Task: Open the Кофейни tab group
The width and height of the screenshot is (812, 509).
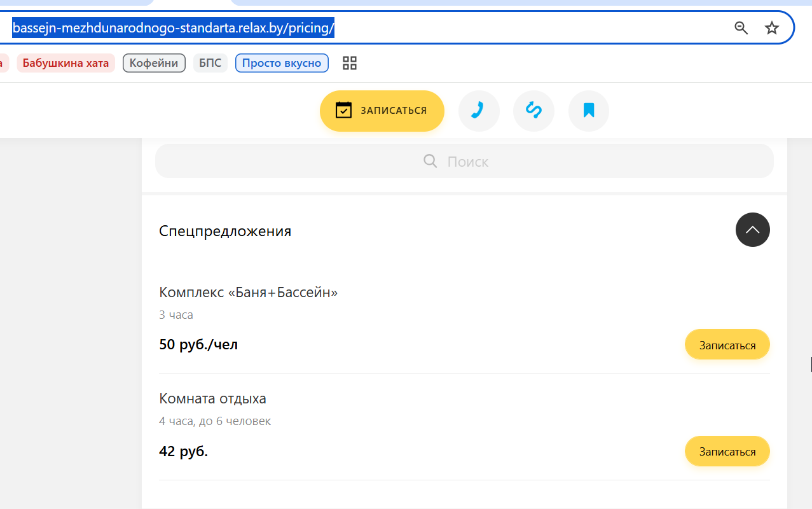Action: pyautogui.click(x=154, y=63)
